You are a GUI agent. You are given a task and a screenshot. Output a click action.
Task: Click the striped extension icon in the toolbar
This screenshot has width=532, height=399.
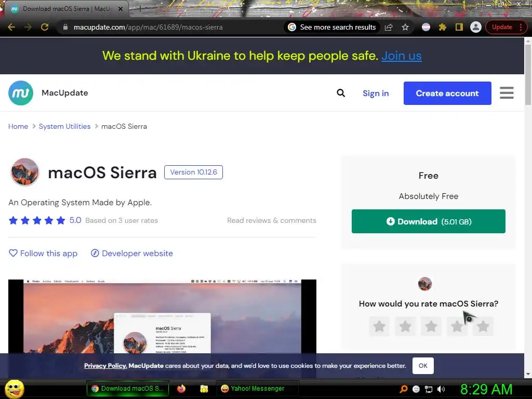coord(426,27)
